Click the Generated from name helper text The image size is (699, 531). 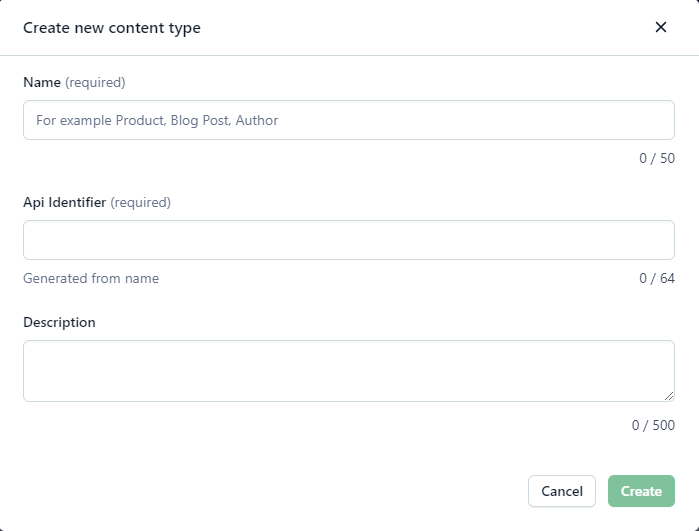coord(91,278)
